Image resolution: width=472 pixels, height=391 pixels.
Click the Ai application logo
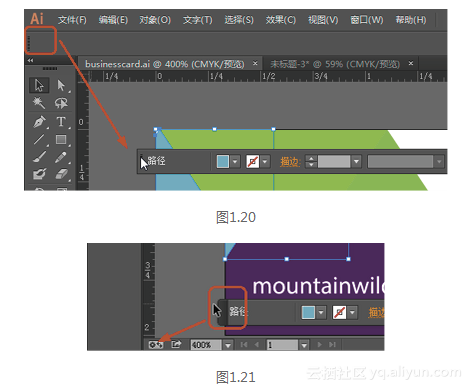(x=37, y=19)
